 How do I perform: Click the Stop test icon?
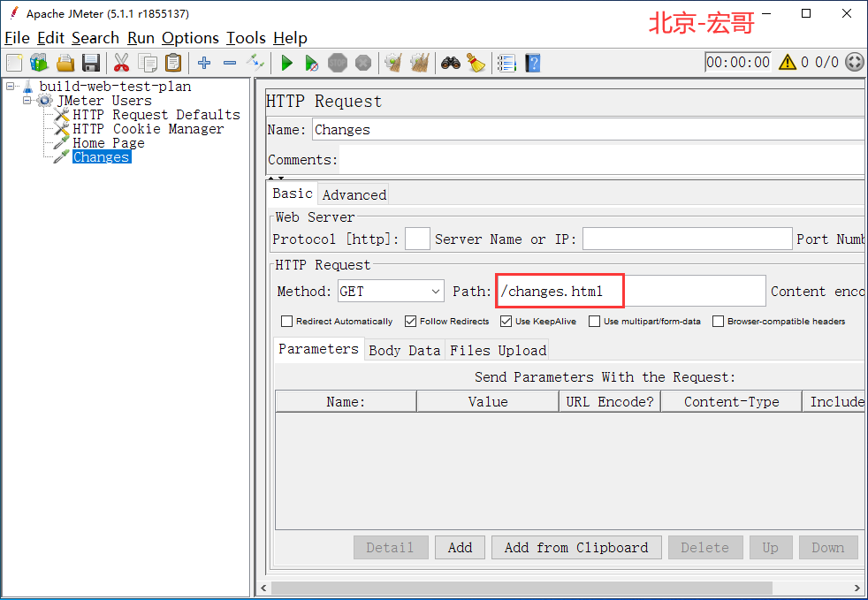click(x=337, y=63)
